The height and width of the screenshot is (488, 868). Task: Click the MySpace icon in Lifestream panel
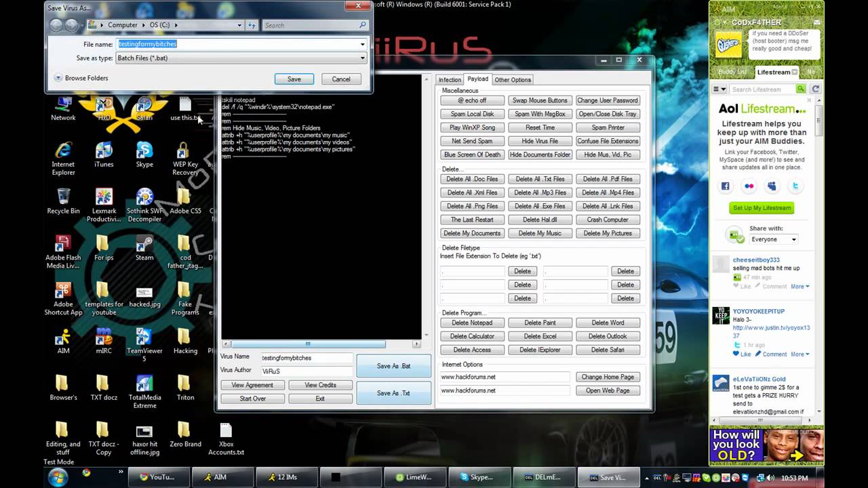(772, 186)
